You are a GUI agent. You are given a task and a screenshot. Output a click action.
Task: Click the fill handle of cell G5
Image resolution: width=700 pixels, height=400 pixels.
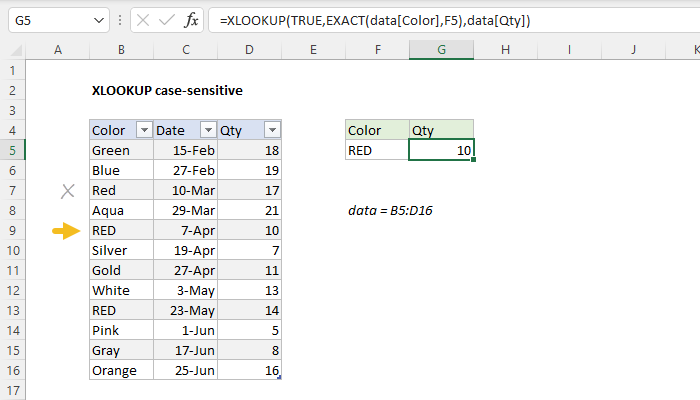coord(473,159)
